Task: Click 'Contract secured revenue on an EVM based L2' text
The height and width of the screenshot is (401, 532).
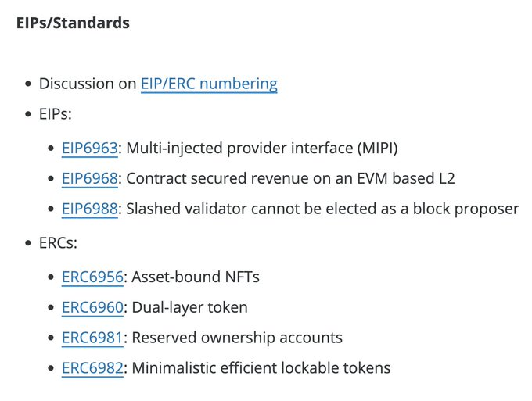Action: click(290, 179)
